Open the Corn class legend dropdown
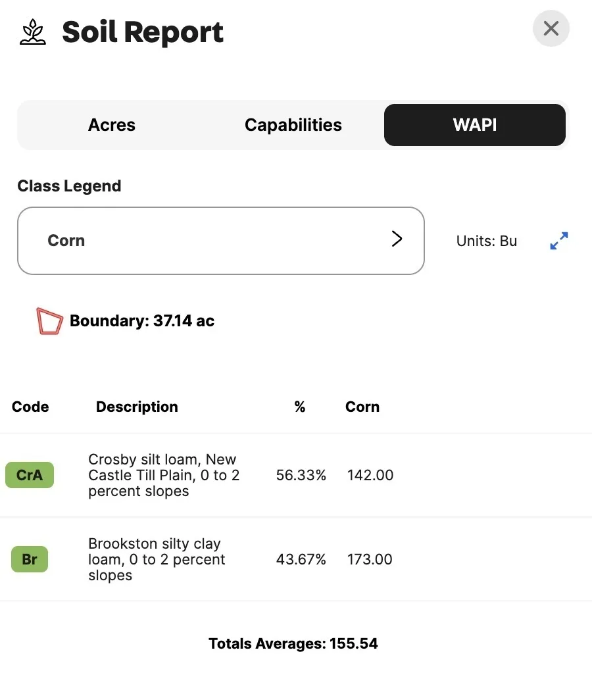The height and width of the screenshot is (700, 592). pyautogui.click(x=220, y=241)
